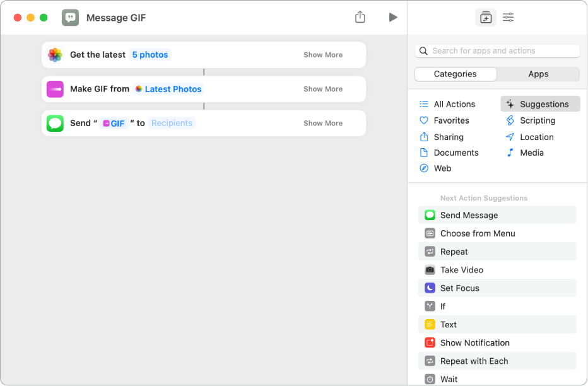Screen dimensions: 588x386
Task: Click the Messages icon in Send action
Action: [56, 123]
